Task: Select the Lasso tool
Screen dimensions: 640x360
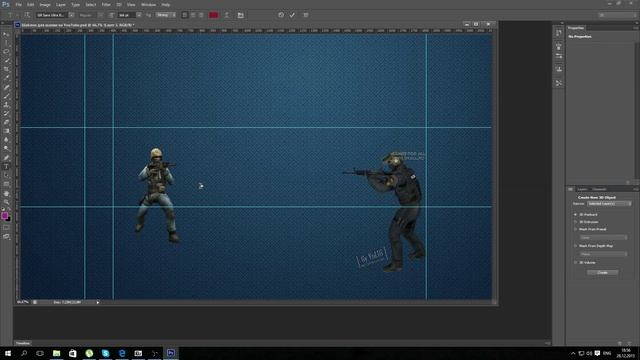Action: 6,52
